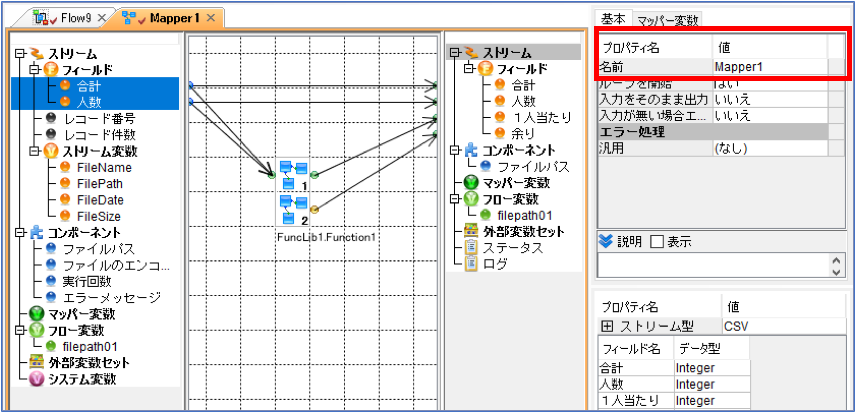856x414 pixels.
Task: Click the ステータス icon
Action: [470, 247]
